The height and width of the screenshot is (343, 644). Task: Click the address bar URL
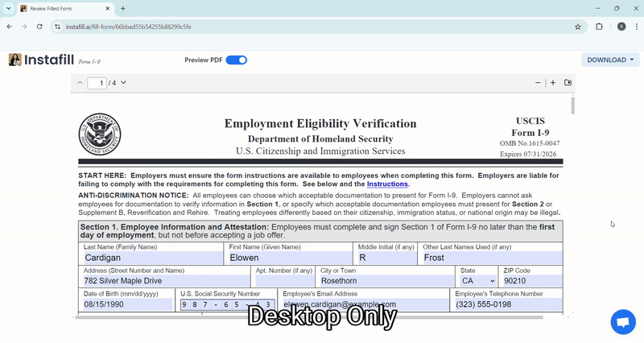(129, 27)
